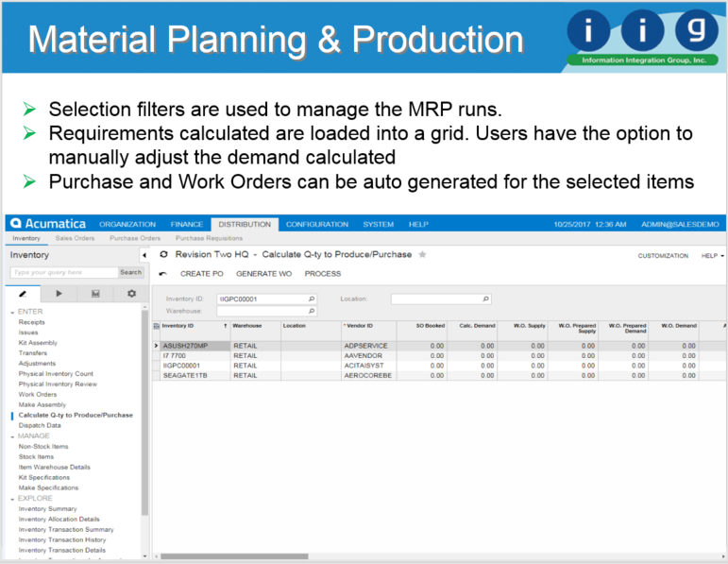Open Physical Inventory Count link
The height and width of the screenshot is (564, 728).
pos(56,374)
